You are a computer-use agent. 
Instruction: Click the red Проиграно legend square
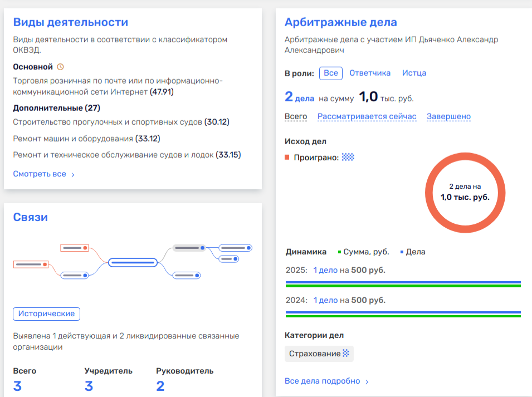287,158
